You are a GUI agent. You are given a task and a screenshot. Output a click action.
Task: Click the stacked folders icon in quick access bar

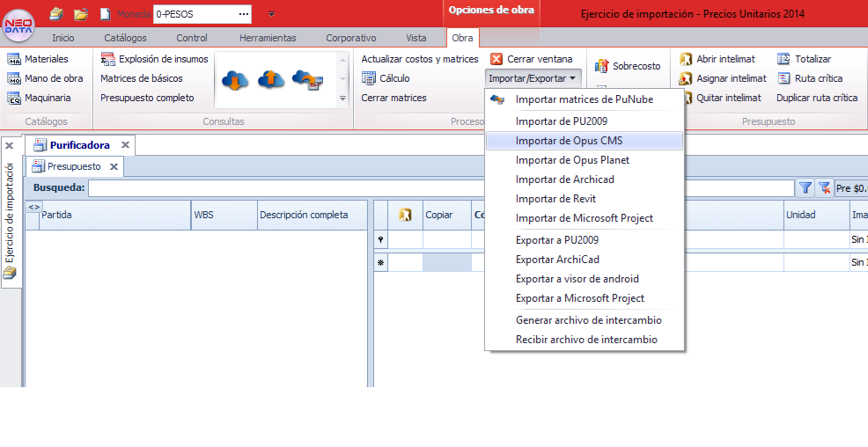(56, 14)
